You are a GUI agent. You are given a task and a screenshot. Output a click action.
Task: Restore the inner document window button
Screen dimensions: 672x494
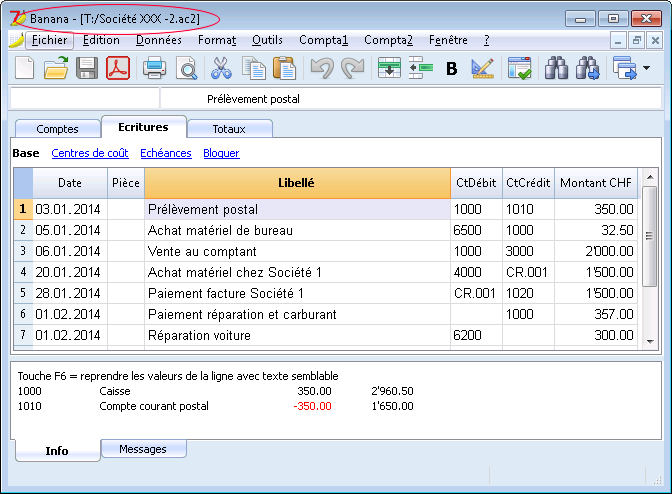point(636,41)
